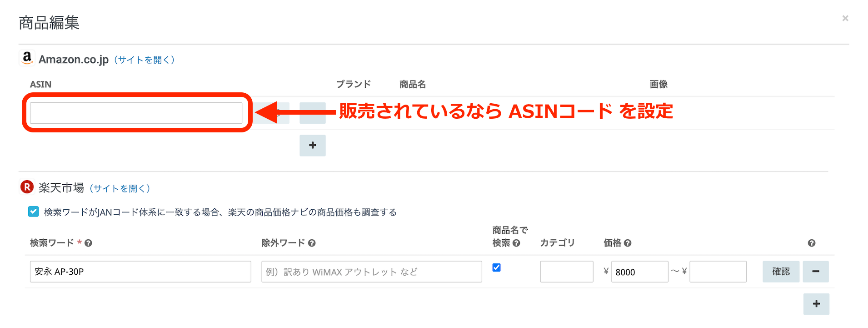The width and height of the screenshot is (868, 328).
Task: Add a Rakuten search row with plus
Action: (x=816, y=304)
